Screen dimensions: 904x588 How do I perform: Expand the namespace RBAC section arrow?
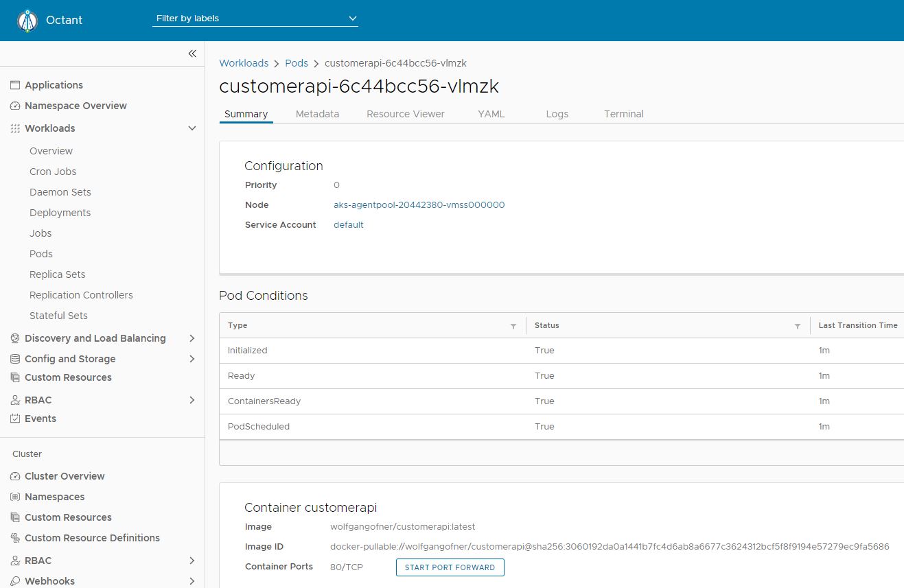point(192,400)
